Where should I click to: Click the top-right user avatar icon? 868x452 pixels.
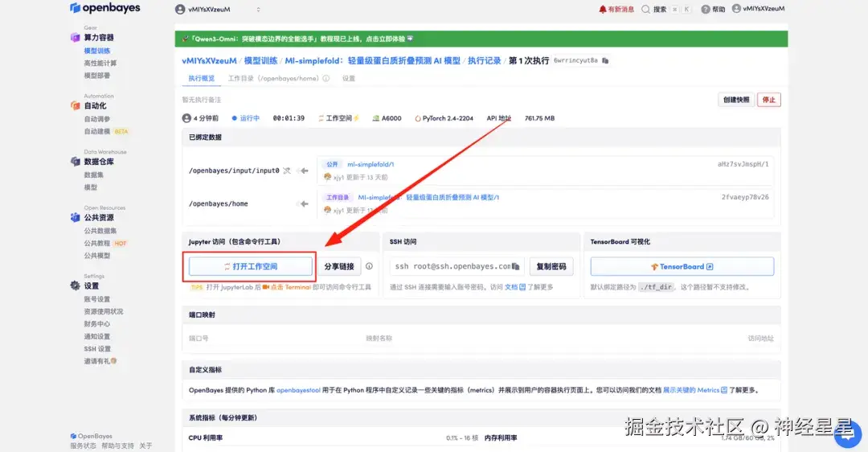[x=736, y=8]
